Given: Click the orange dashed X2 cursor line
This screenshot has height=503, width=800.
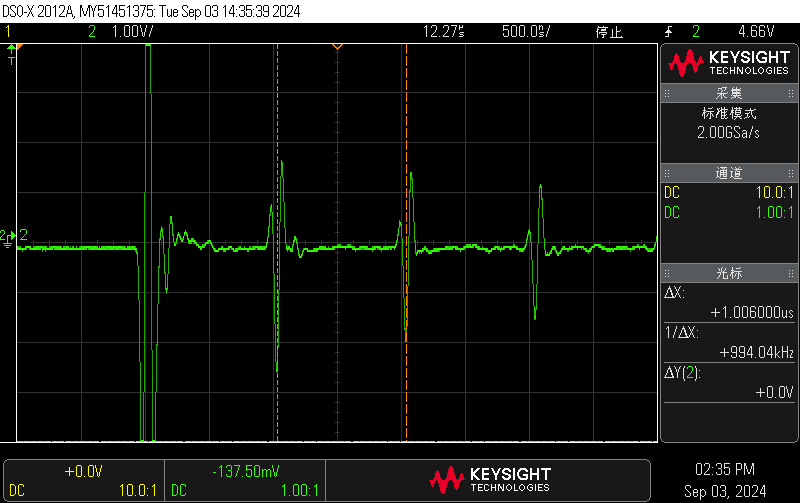Looking at the screenshot, I should point(406,300).
